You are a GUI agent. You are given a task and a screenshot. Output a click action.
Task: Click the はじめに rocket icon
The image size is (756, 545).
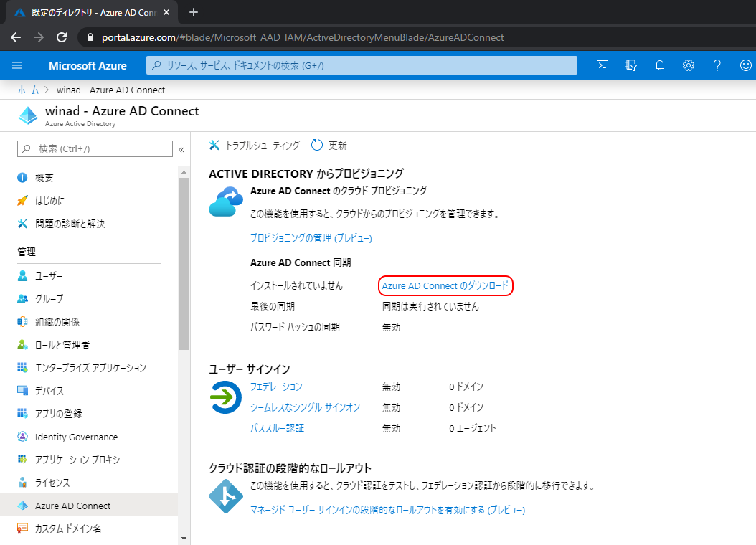(x=22, y=201)
